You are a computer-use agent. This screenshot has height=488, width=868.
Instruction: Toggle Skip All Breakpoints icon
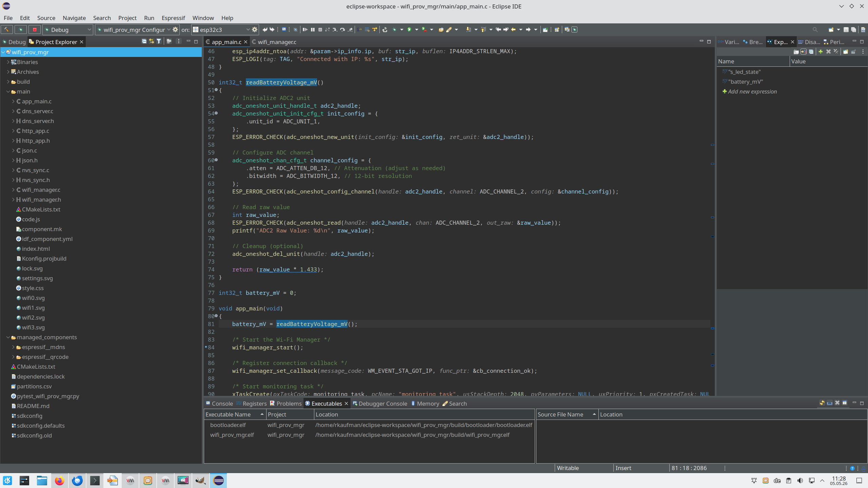click(295, 29)
